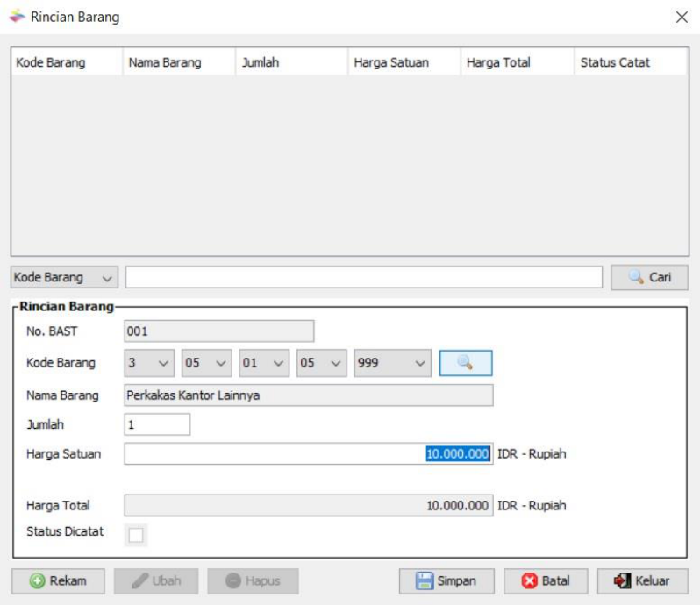
Task: Click the Jumlah quantity input field
Action: click(157, 424)
